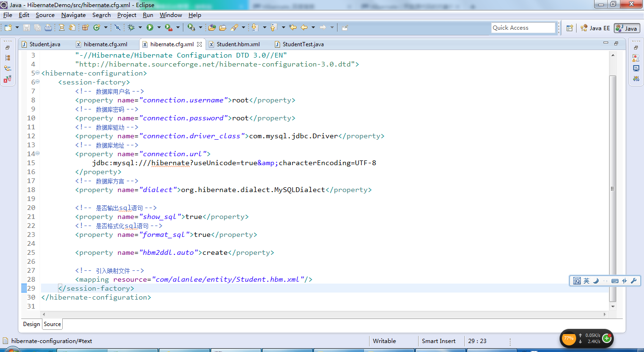This screenshot has height=352, width=644.
Task: Click the Save All toolbar icon
Action: click(37, 28)
